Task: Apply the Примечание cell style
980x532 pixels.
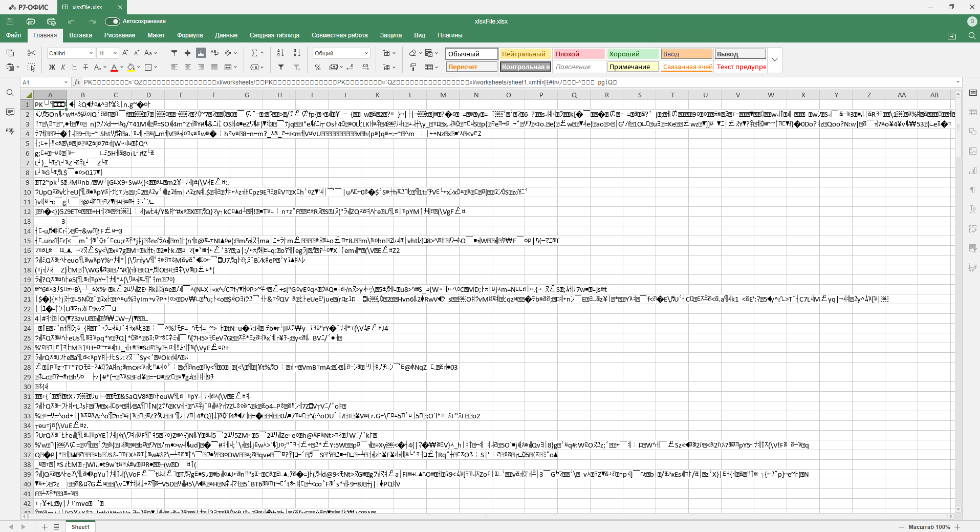Action: tap(632, 67)
